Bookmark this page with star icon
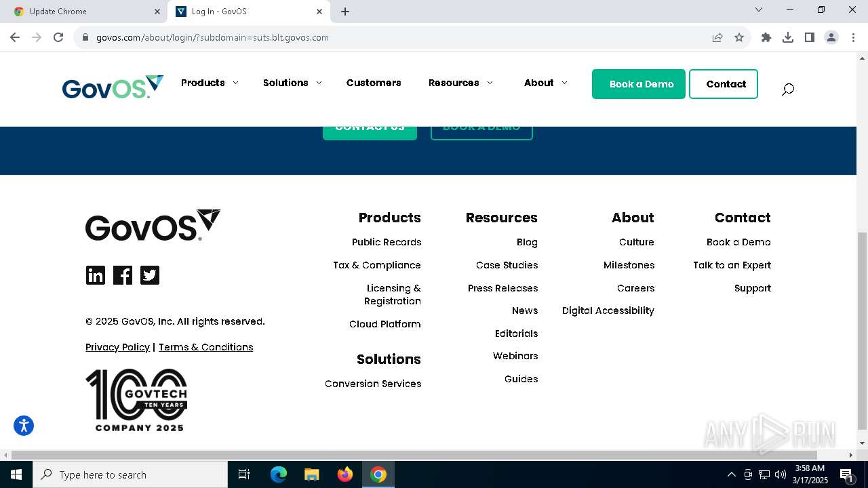The image size is (868, 488). tap(739, 37)
